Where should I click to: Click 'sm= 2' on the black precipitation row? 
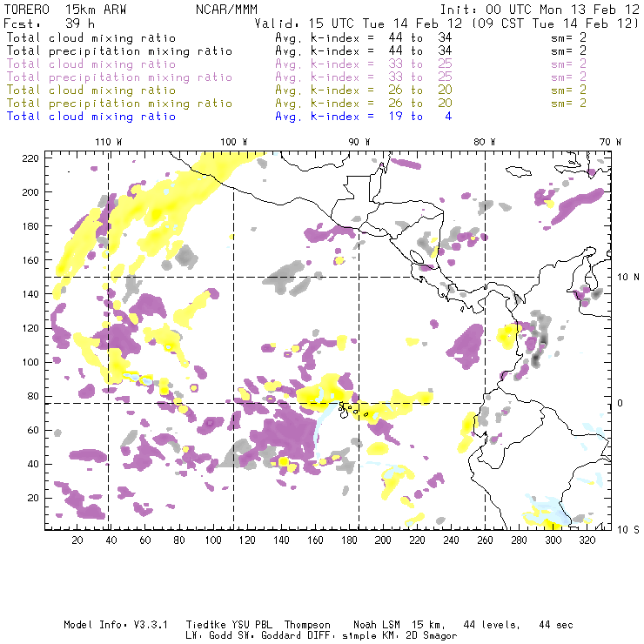[x=569, y=51]
